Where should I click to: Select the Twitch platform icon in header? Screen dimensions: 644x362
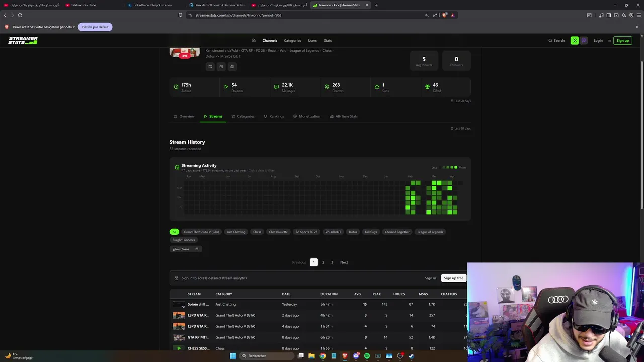(x=584, y=41)
